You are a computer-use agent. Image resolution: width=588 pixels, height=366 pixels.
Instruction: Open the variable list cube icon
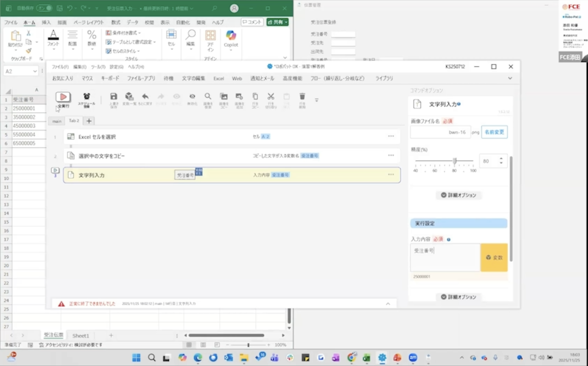coord(129,97)
